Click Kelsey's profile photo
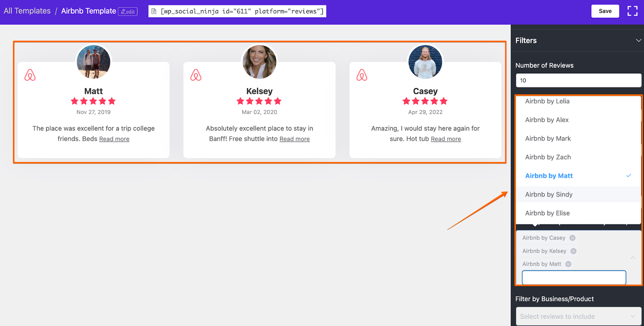 260,62
